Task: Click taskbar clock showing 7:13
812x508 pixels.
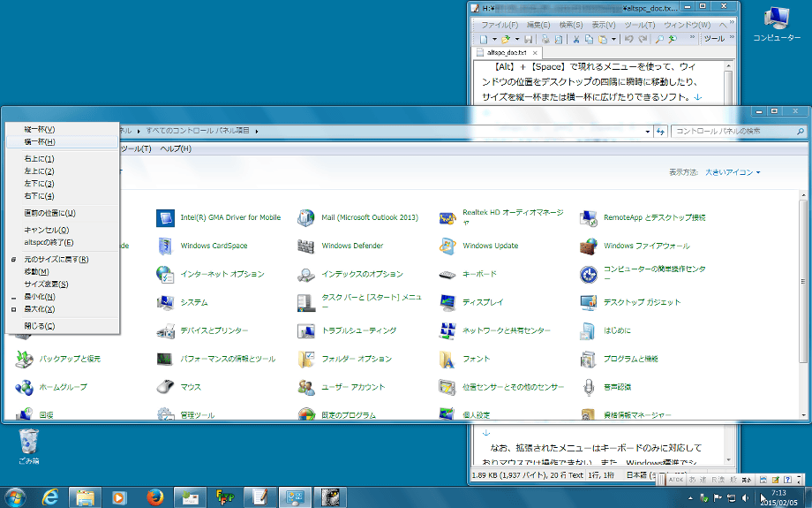Action: 778,497
